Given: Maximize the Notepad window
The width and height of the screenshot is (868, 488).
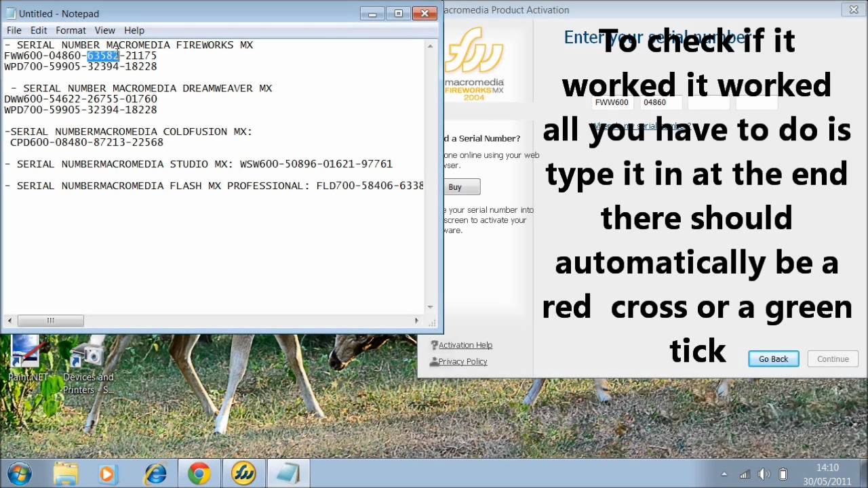Looking at the screenshot, I should point(398,14).
